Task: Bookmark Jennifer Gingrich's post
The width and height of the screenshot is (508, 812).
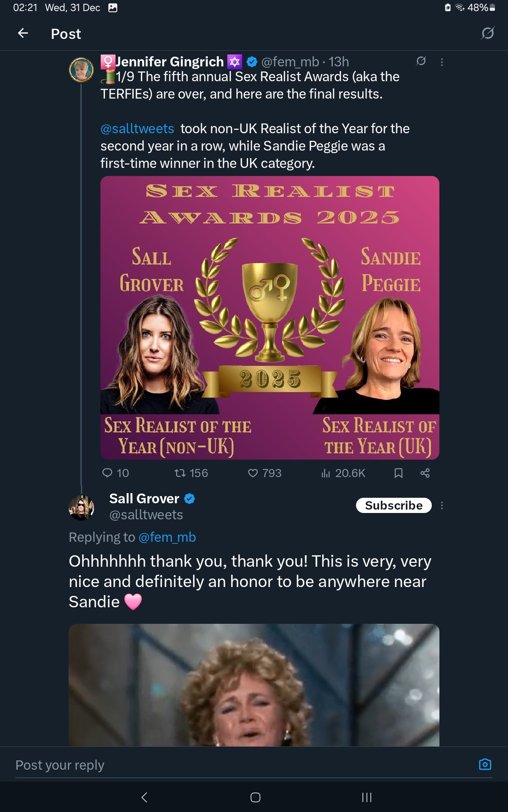Action: 398,473
